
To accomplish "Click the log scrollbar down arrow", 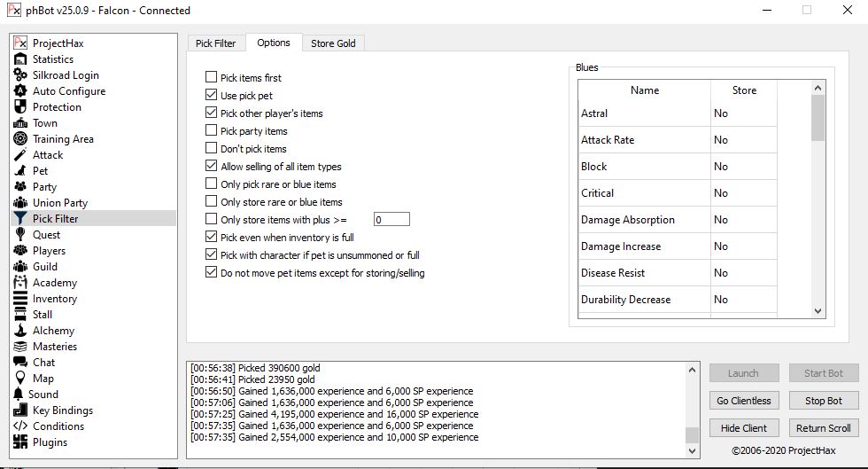I will coord(692,450).
